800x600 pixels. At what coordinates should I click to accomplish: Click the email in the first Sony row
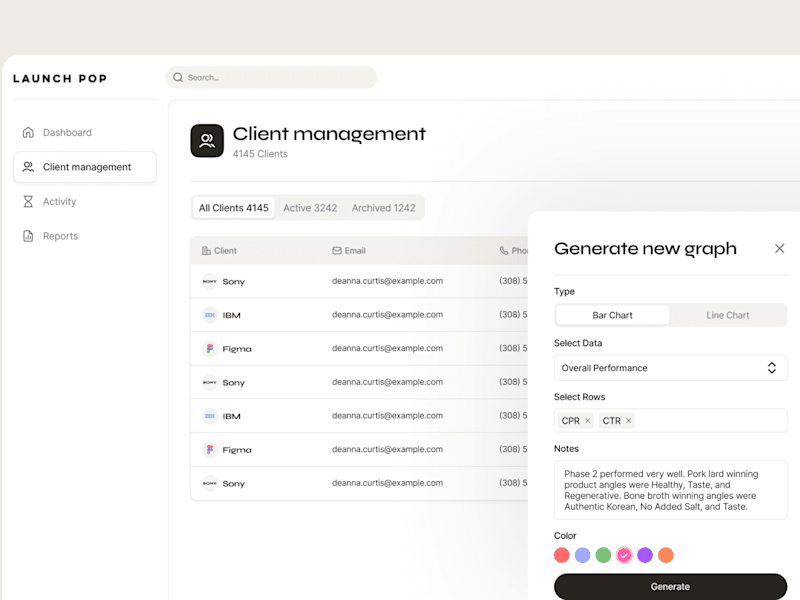(x=387, y=281)
